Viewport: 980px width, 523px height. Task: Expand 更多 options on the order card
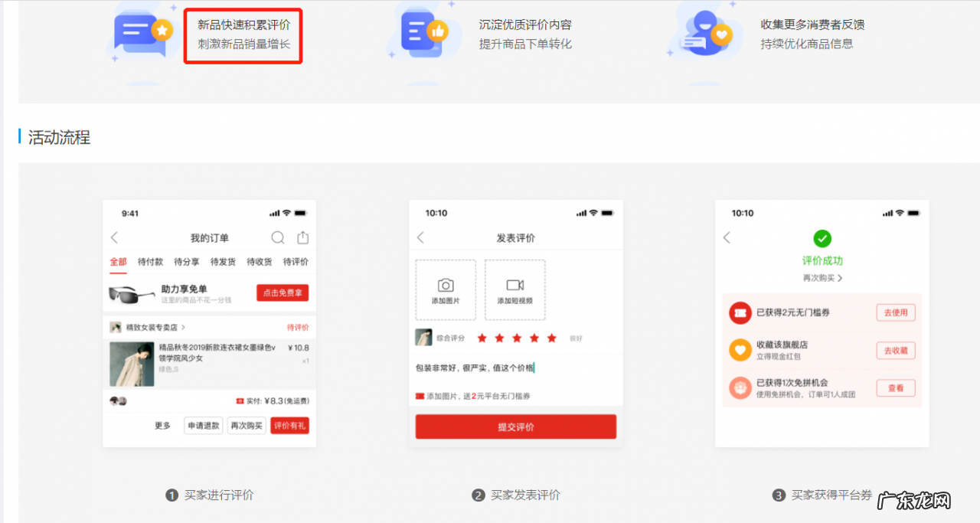click(x=161, y=426)
